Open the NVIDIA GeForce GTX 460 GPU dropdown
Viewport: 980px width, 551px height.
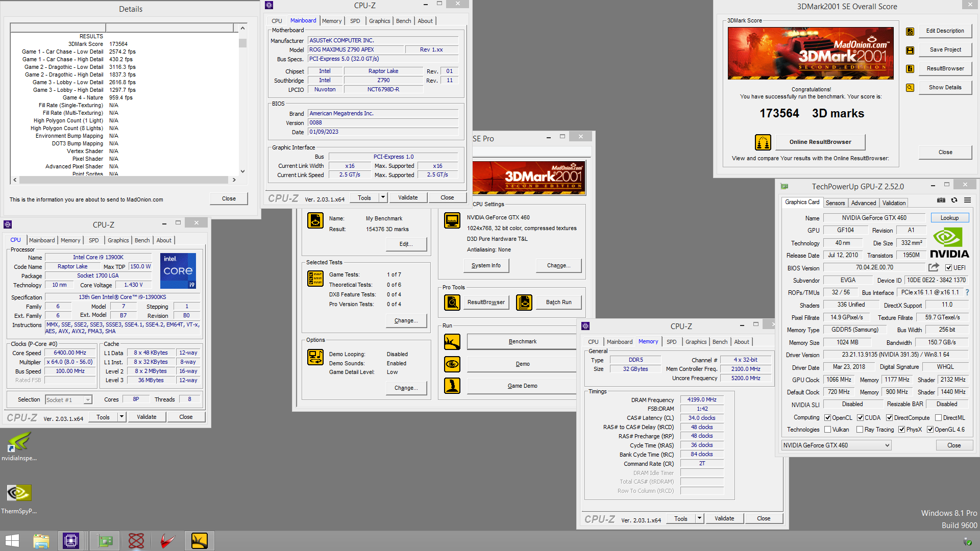[837, 445]
